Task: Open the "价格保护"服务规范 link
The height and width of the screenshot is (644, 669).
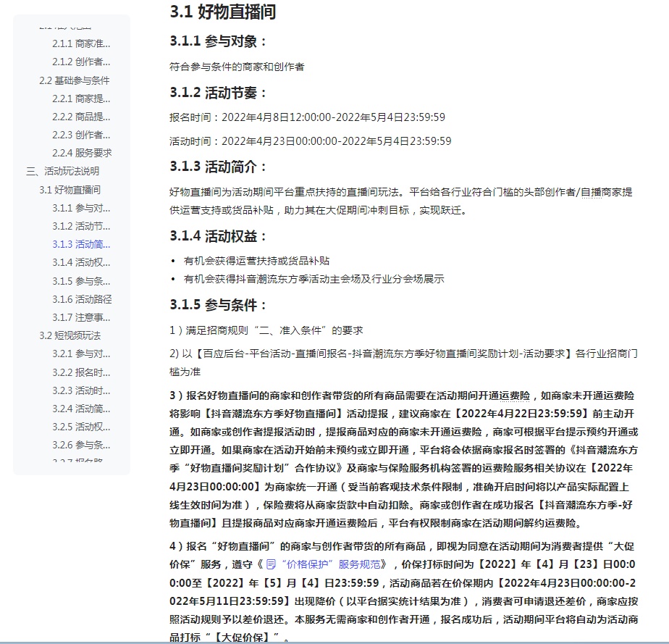Action: (330, 564)
